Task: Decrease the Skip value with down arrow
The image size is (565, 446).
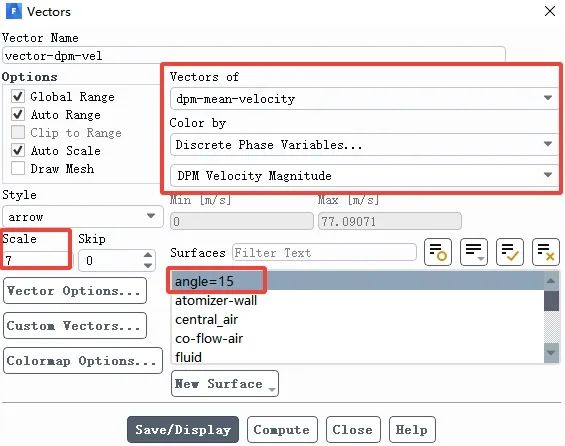Action: pyautogui.click(x=148, y=266)
